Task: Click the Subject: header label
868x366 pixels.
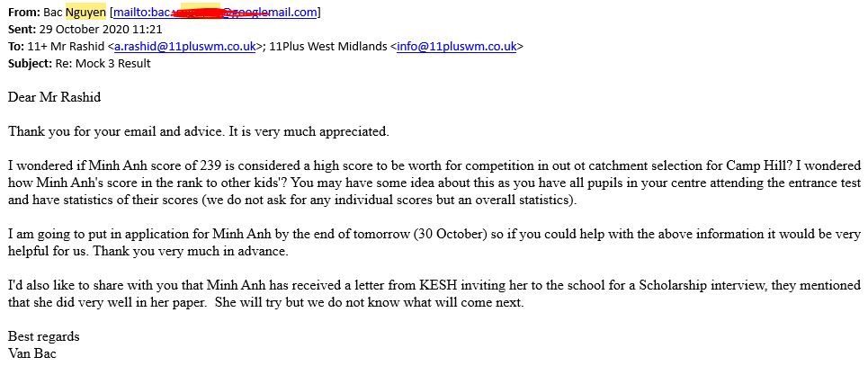Action: (30, 63)
